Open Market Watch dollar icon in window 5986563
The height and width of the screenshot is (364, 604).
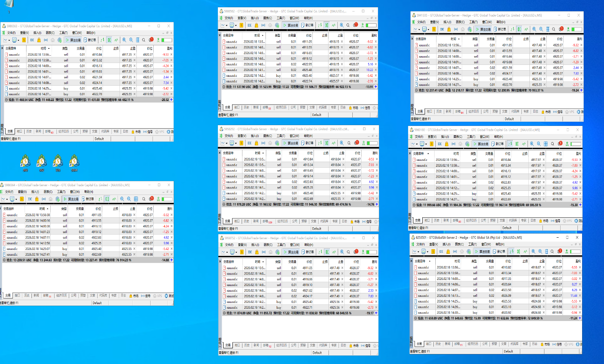24,40
